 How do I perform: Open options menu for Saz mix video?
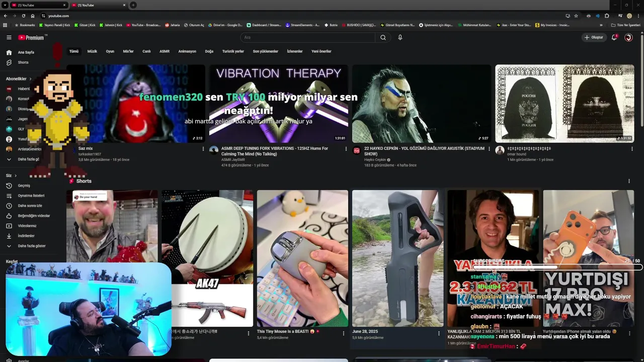203,149
